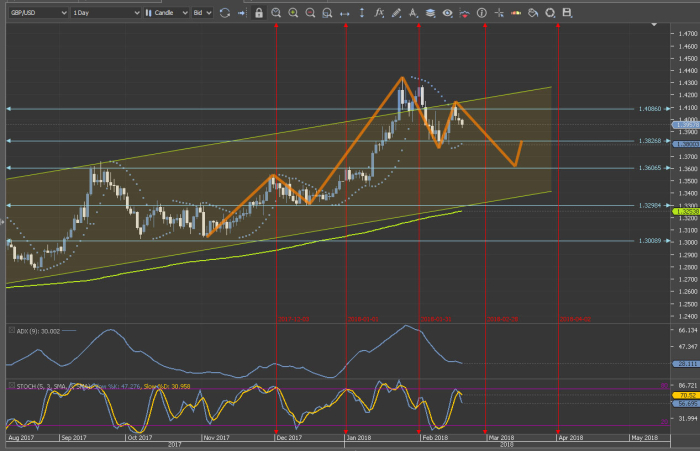Click the price alert marker icon
Viewport: 700px width, 451px height.
pyautogui.click(x=464, y=13)
